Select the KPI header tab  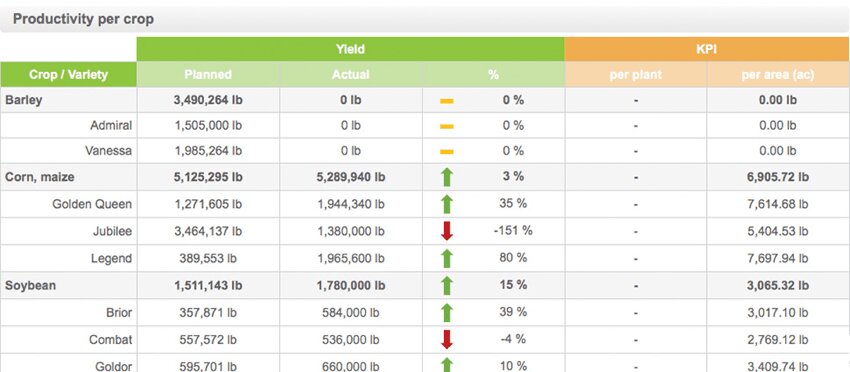click(707, 49)
